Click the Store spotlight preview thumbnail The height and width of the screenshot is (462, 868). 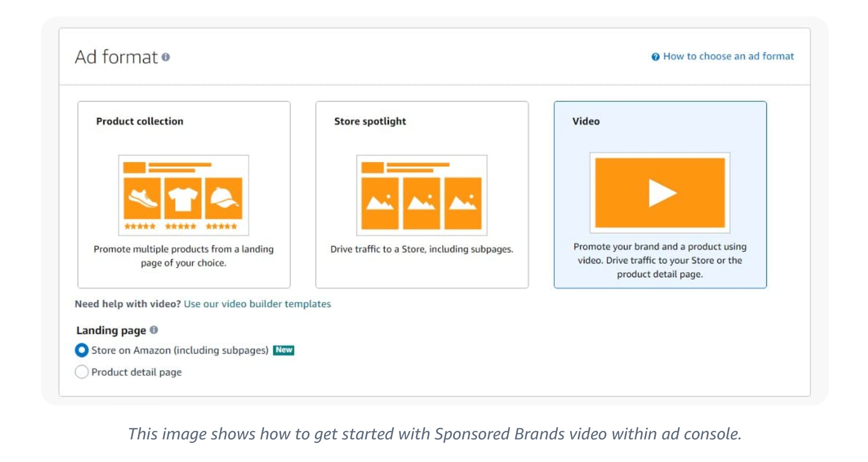pos(421,195)
